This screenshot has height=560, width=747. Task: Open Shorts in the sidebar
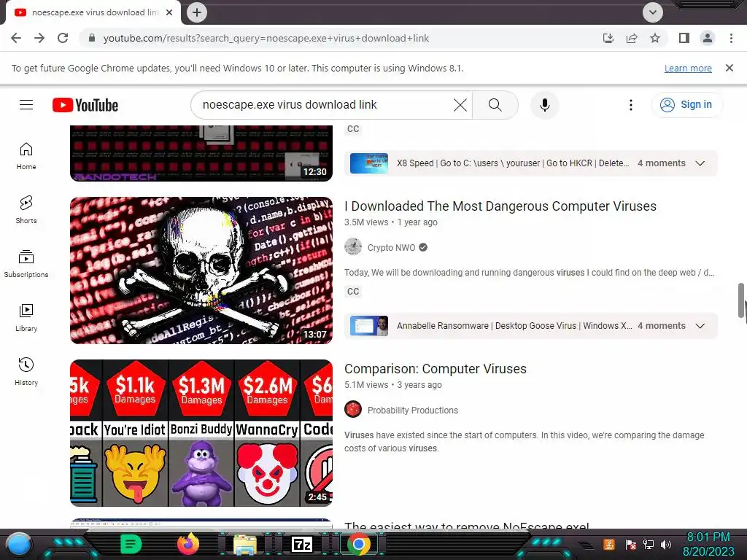(26, 210)
